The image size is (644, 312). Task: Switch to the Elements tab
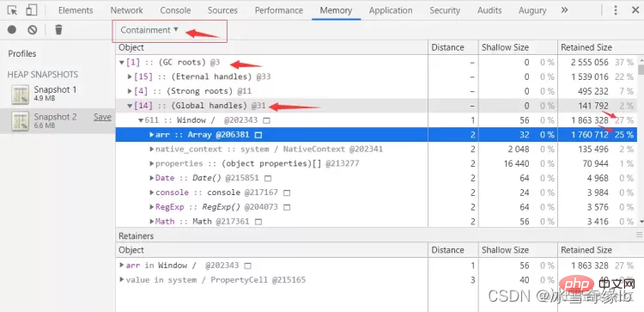76,10
